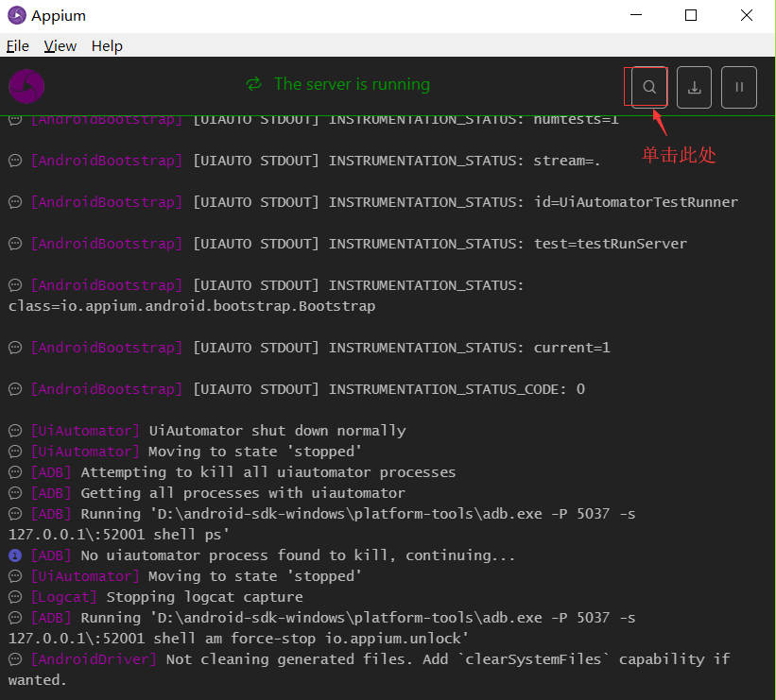The height and width of the screenshot is (700, 776).
Task: Minimize the Appium window
Action: tap(636, 15)
